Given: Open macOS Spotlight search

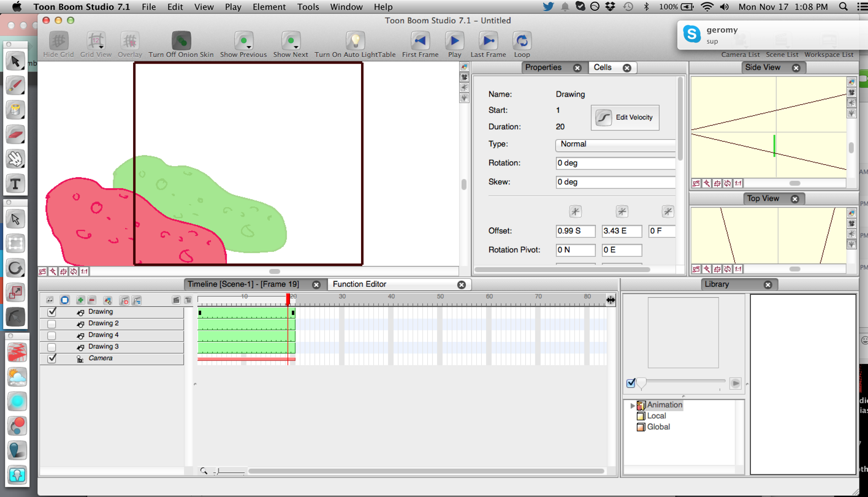Looking at the screenshot, I should [x=843, y=7].
